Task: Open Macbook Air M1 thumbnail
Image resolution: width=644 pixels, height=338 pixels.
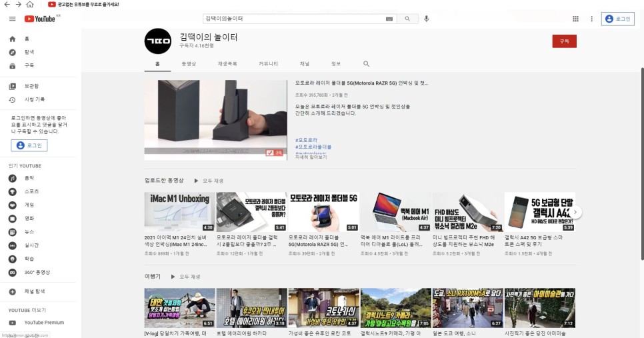Action: (x=395, y=212)
